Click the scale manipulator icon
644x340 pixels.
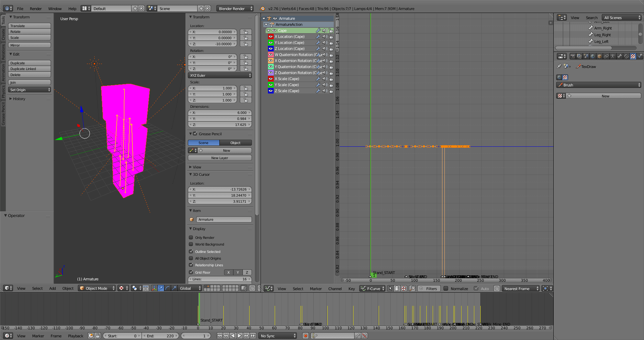(174, 288)
